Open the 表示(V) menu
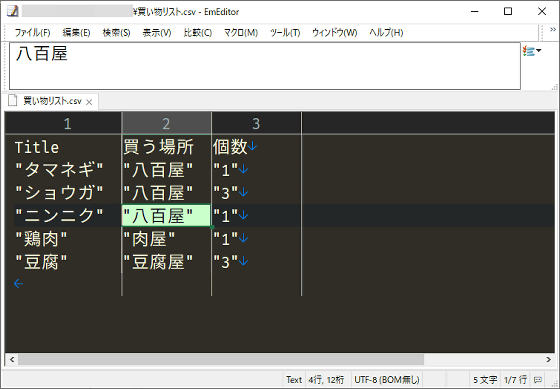 coord(157,33)
